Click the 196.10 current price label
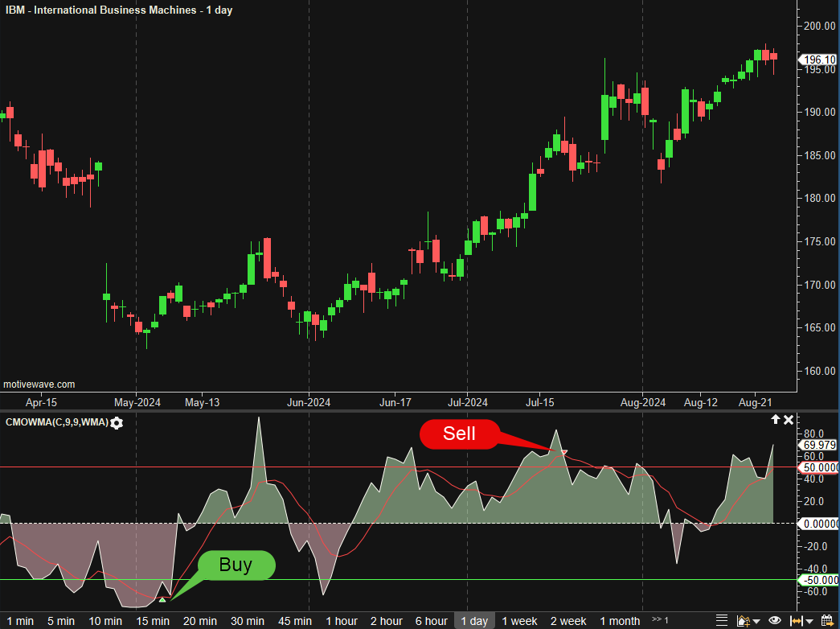The height and width of the screenshot is (629, 840). (x=817, y=60)
